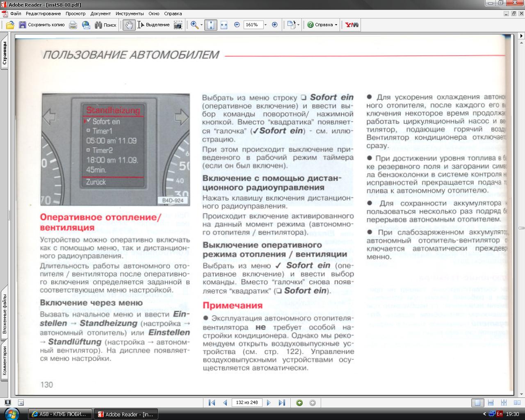Screen dimensions: 525x420
Task: Open the Инструменты menu
Action: pyautogui.click(x=129, y=14)
